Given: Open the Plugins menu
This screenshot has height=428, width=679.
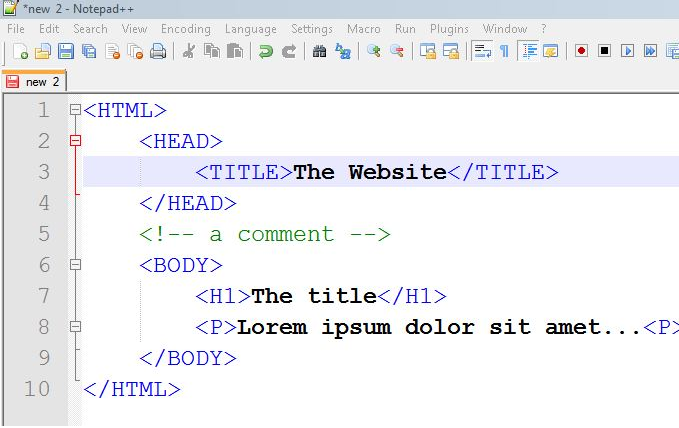Looking at the screenshot, I should click(449, 29).
